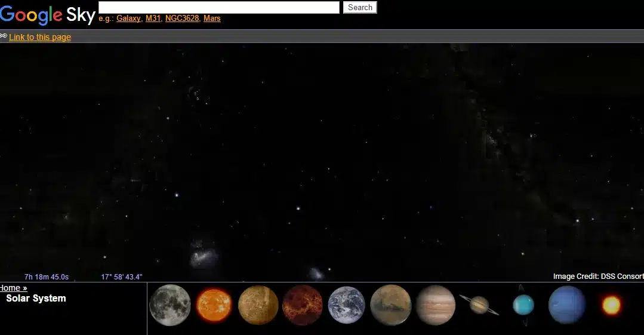Click the Google Sky logo
The height and width of the screenshot is (335, 644).
coord(48,14)
